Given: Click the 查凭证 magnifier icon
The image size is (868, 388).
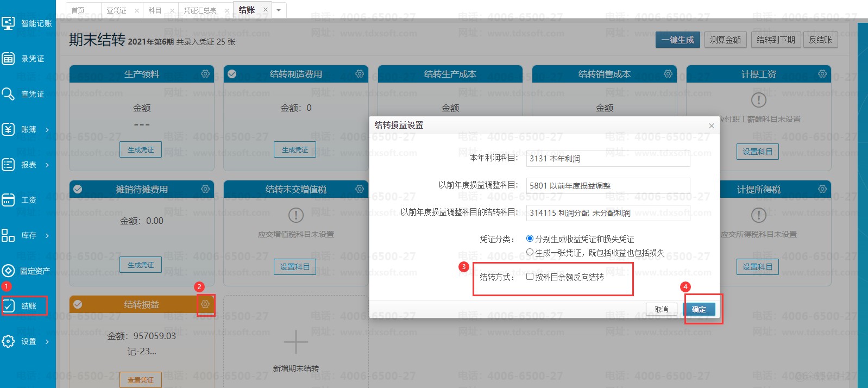Looking at the screenshot, I should (x=8, y=94).
